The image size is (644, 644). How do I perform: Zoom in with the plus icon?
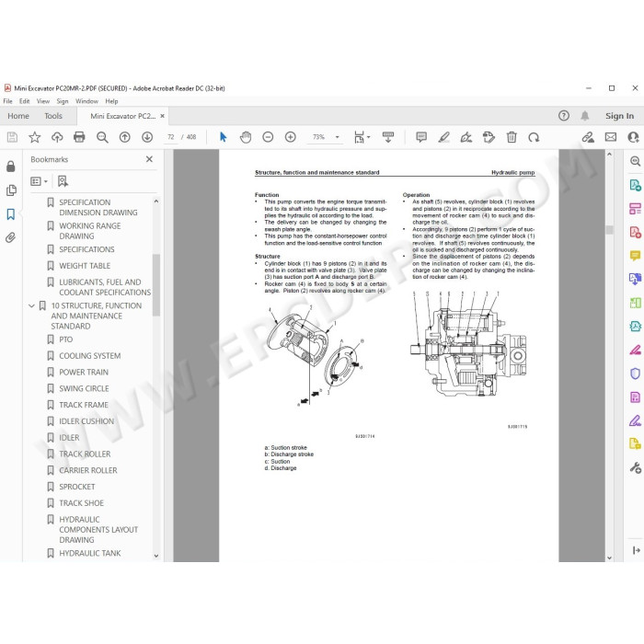[x=291, y=137]
